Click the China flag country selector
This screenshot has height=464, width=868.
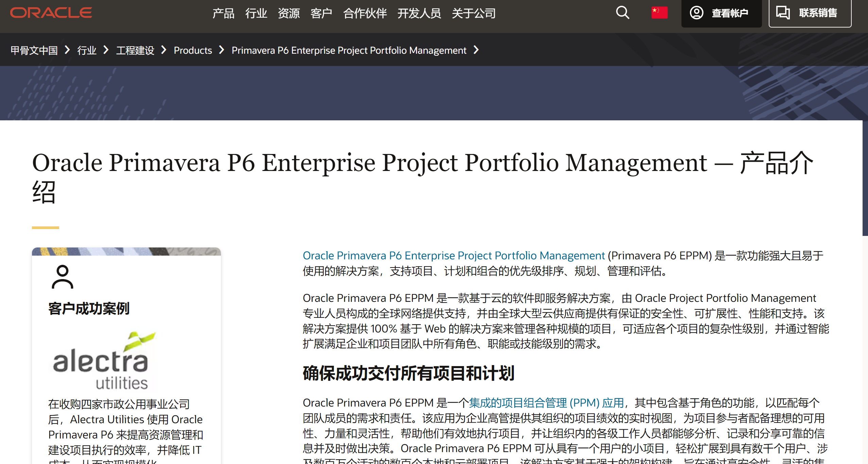point(659,13)
